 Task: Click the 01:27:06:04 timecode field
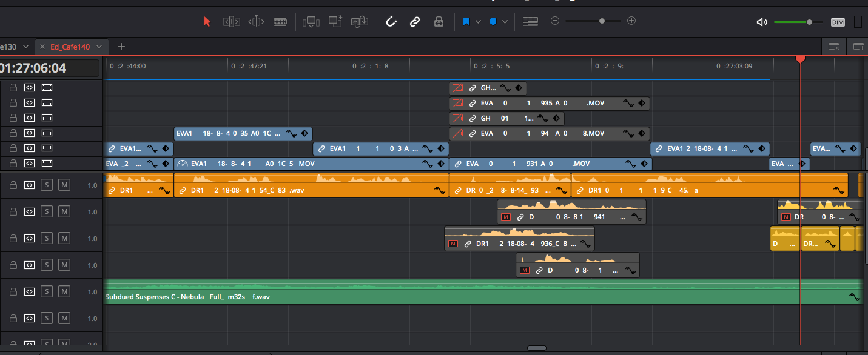click(50, 68)
